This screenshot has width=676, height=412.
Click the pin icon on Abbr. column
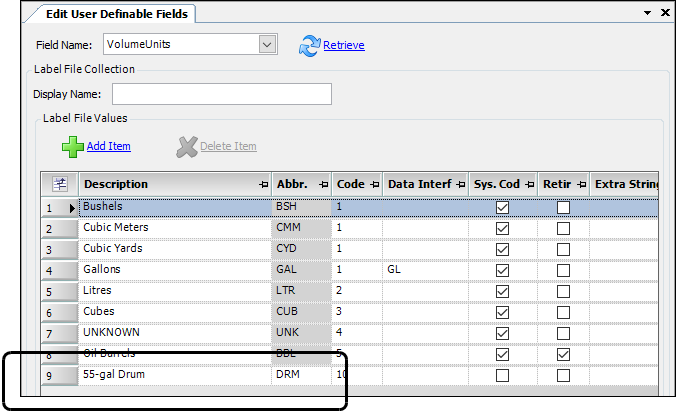click(323, 185)
